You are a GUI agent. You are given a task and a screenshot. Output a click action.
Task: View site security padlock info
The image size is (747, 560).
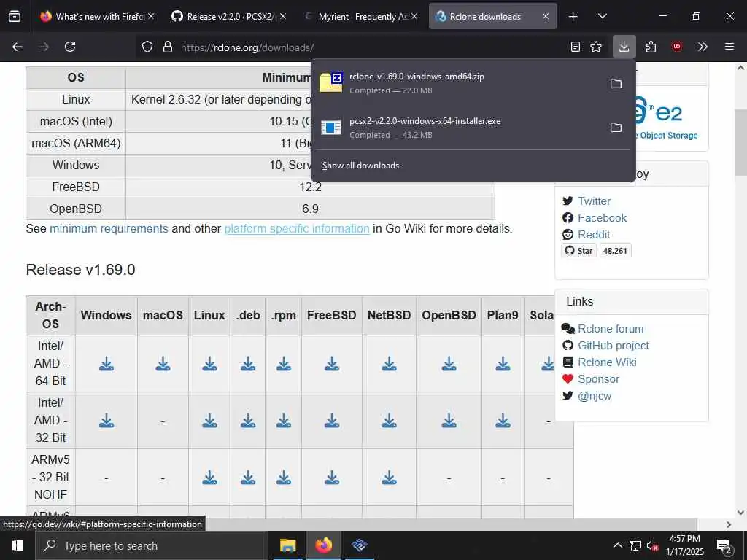tap(167, 47)
